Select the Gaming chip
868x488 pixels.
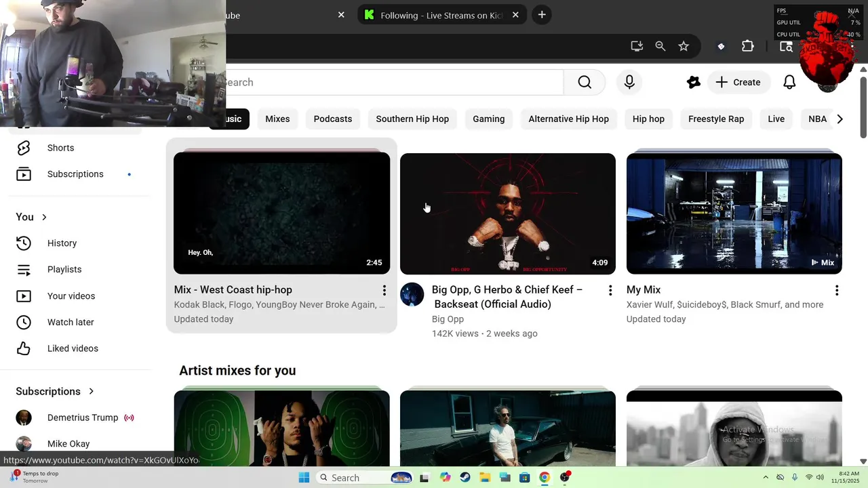(489, 119)
